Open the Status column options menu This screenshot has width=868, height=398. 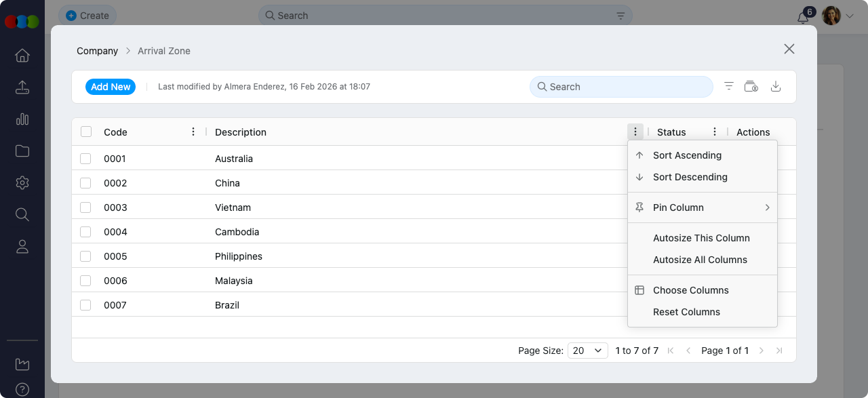pyautogui.click(x=714, y=132)
